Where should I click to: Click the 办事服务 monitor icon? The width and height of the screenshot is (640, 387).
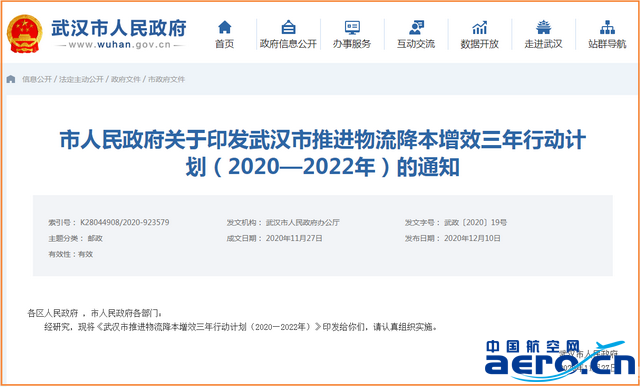coord(352,27)
